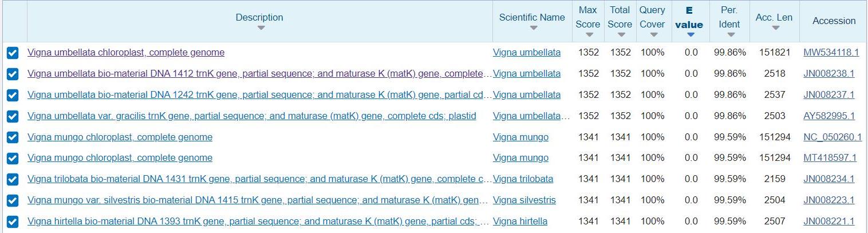This screenshot has height=233, width=868.
Task: Sort results by Total Score arrow
Action: 621,35
